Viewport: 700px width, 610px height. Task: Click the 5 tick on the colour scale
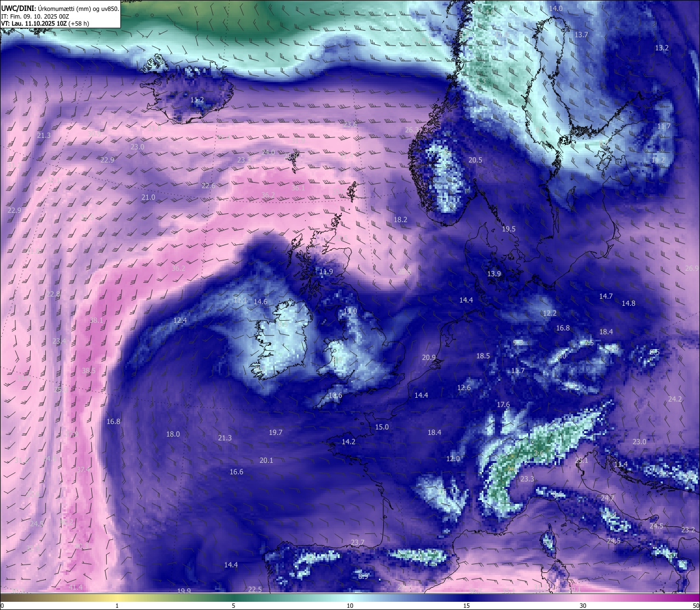tap(234, 606)
